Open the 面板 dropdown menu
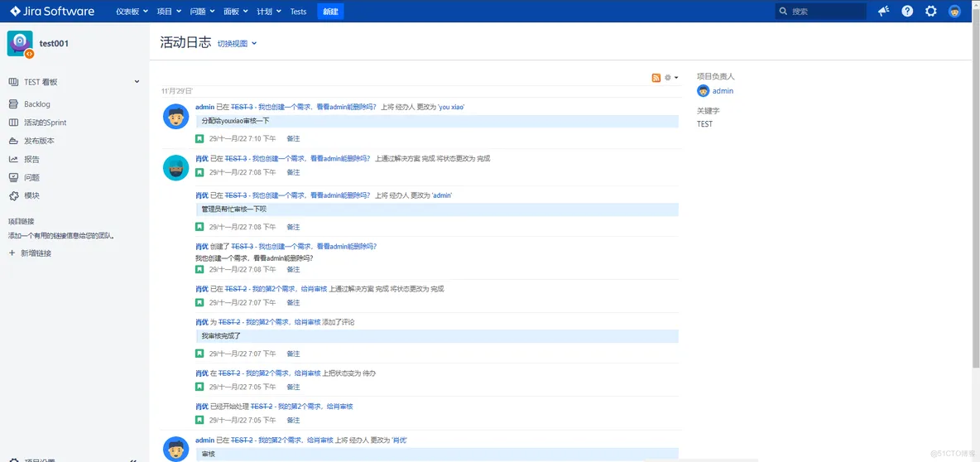Image resolution: width=980 pixels, height=462 pixels. click(x=236, y=12)
